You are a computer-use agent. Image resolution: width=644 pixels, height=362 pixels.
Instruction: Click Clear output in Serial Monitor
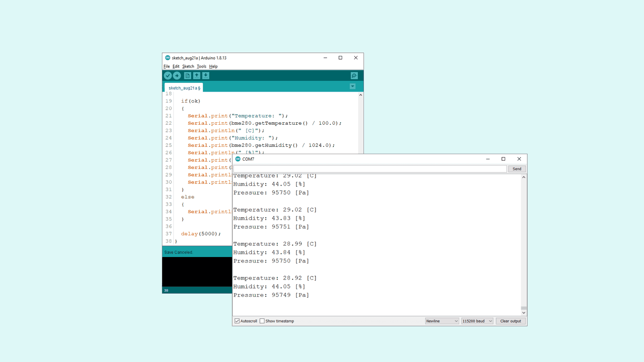[x=510, y=321]
